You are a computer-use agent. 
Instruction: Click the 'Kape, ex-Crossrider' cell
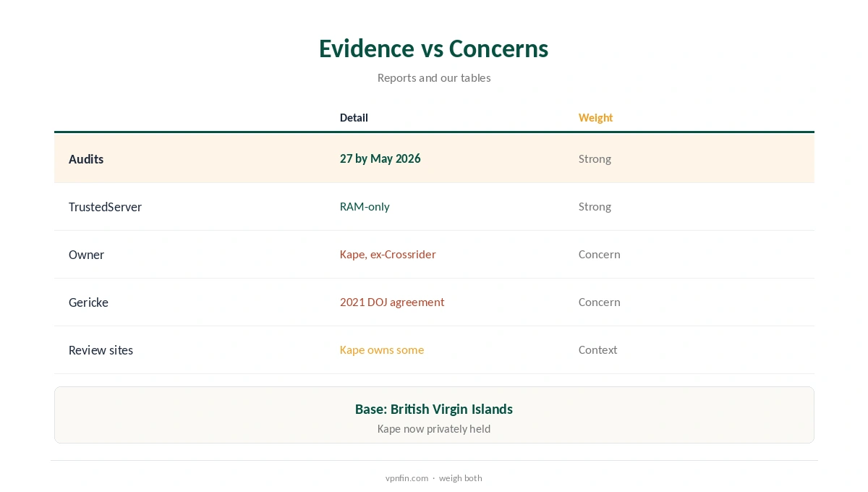[388, 254]
